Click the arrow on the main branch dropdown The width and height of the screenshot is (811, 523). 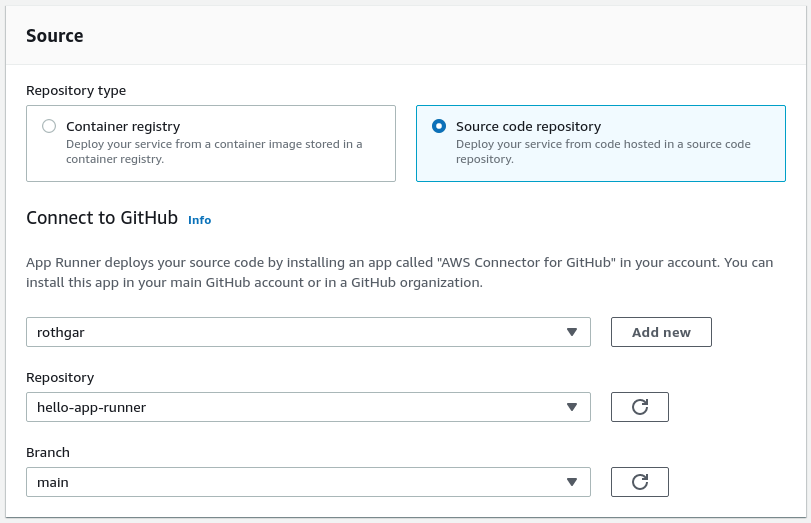[572, 482]
